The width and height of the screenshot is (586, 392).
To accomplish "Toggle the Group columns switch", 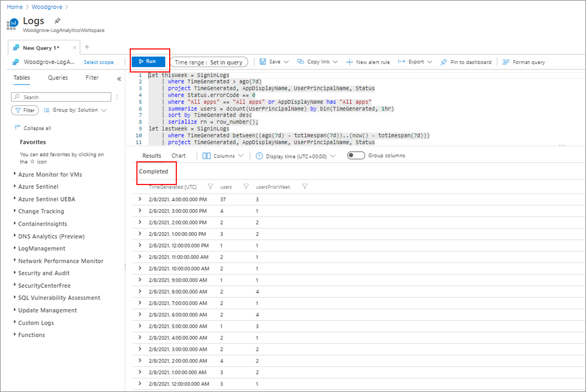I will point(356,155).
